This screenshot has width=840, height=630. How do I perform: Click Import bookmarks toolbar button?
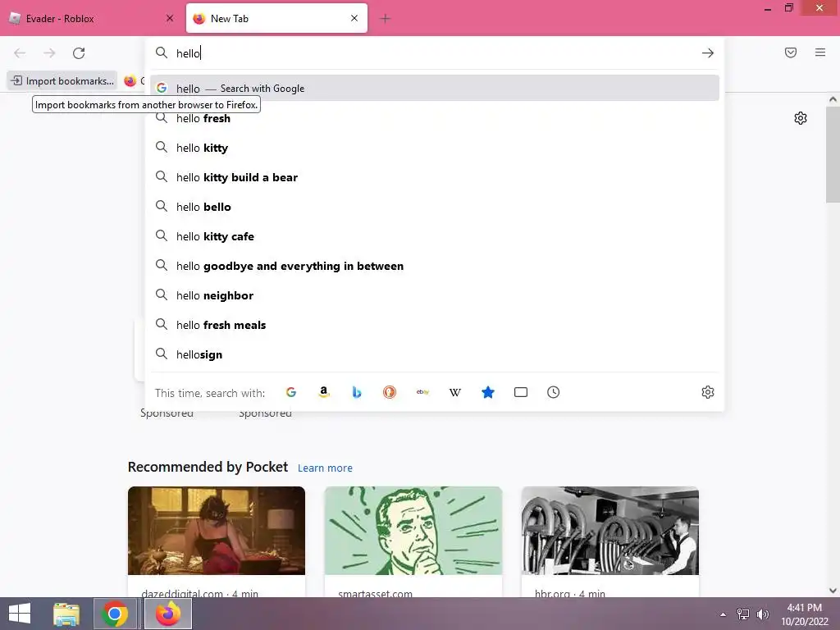[62, 81]
